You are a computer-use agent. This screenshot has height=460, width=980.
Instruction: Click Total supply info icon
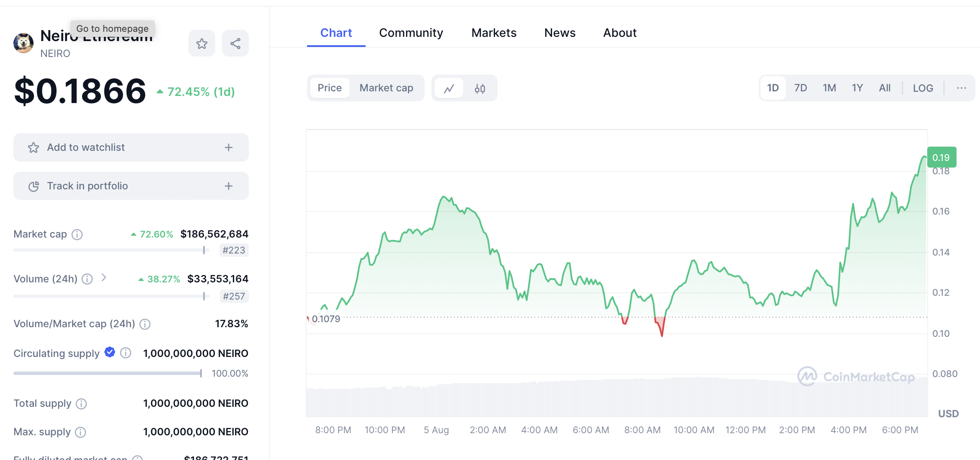click(81, 404)
